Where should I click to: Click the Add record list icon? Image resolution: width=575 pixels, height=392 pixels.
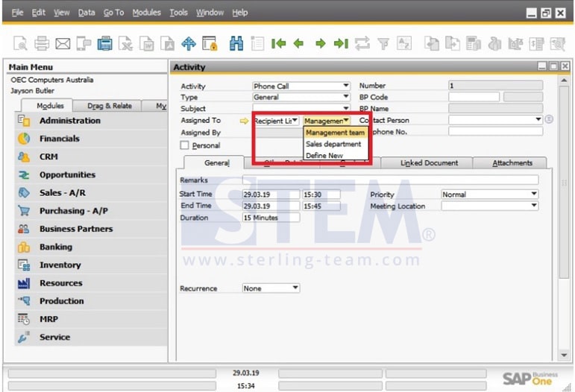[257, 43]
